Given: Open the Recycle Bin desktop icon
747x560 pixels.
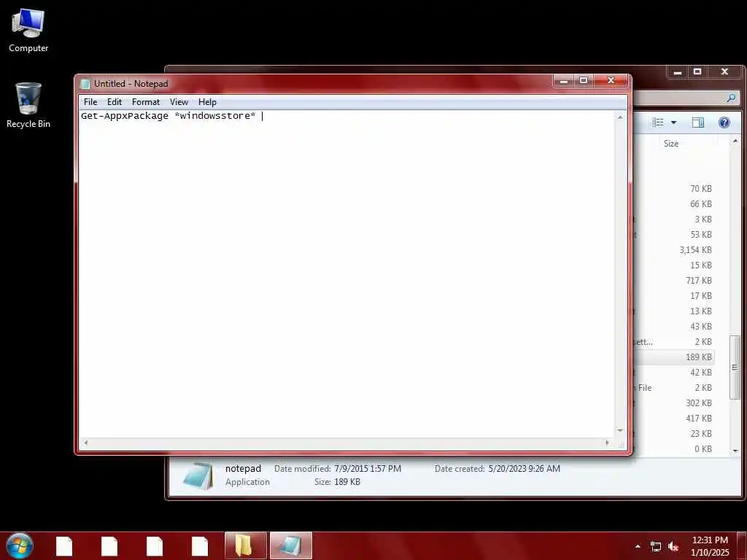Looking at the screenshot, I should (28, 105).
